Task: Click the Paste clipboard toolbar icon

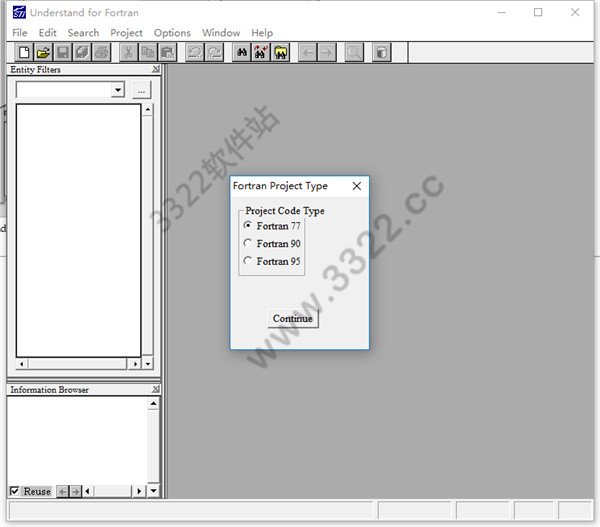Action: [167, 52]
